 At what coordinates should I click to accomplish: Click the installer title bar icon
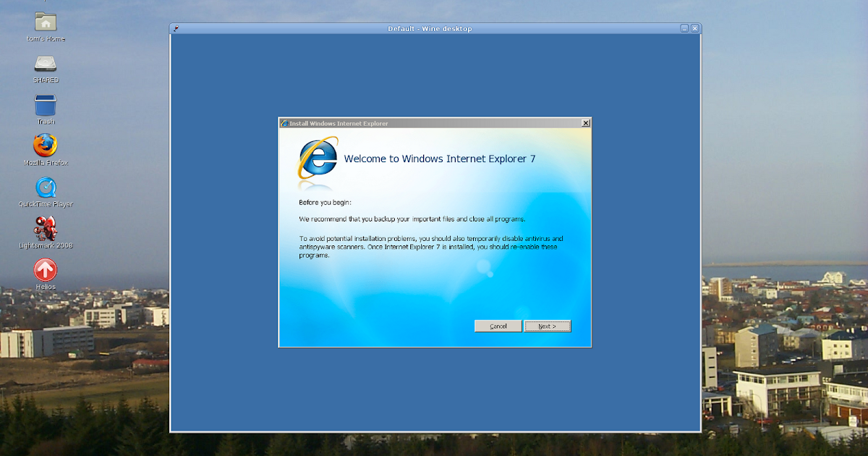(x=284, y=123)
